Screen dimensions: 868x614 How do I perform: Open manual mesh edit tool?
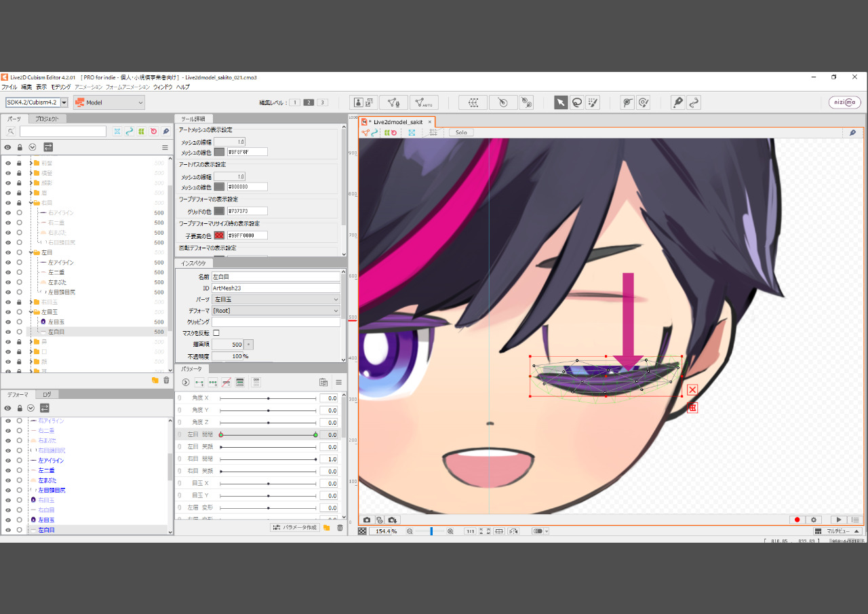(x=393, y=102)
